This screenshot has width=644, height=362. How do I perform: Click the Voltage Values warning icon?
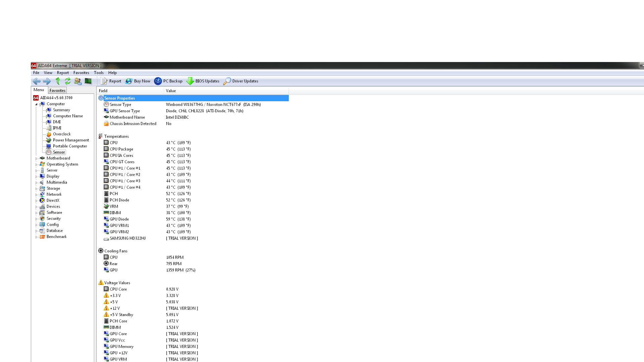coord(101,283)
